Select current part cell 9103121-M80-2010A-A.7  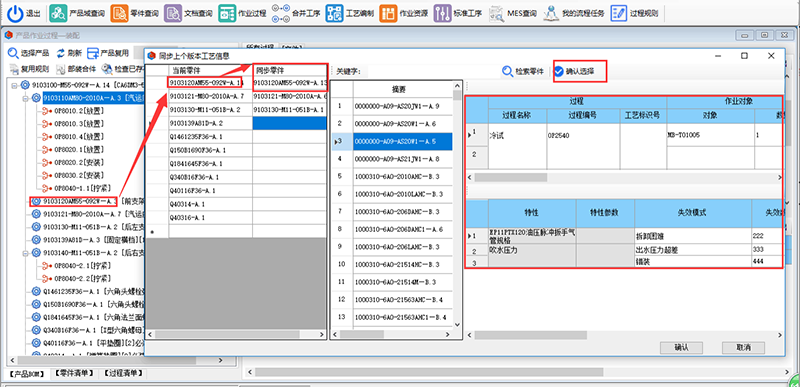point(210,96)
